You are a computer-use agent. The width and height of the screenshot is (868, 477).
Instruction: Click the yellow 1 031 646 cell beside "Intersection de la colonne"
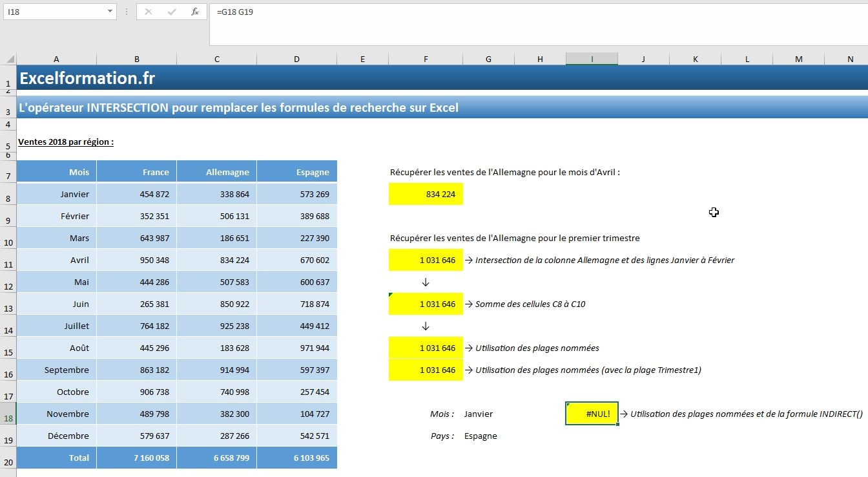(426, 260)
